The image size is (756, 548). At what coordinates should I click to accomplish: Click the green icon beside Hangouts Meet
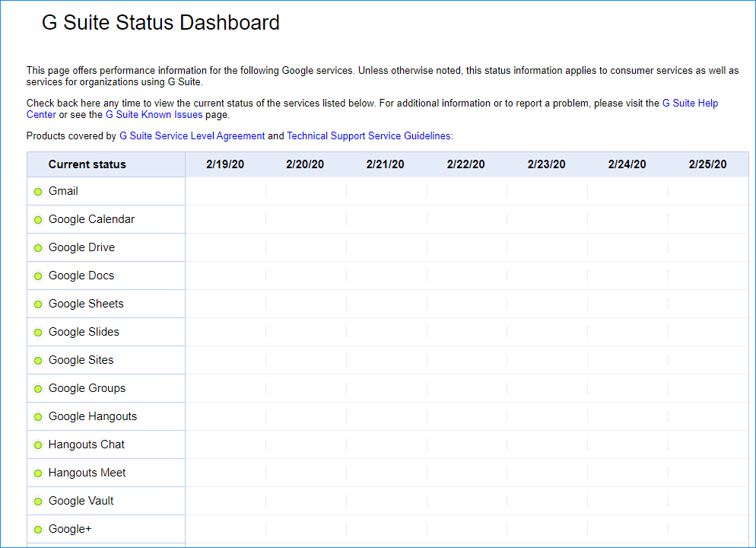38,473
